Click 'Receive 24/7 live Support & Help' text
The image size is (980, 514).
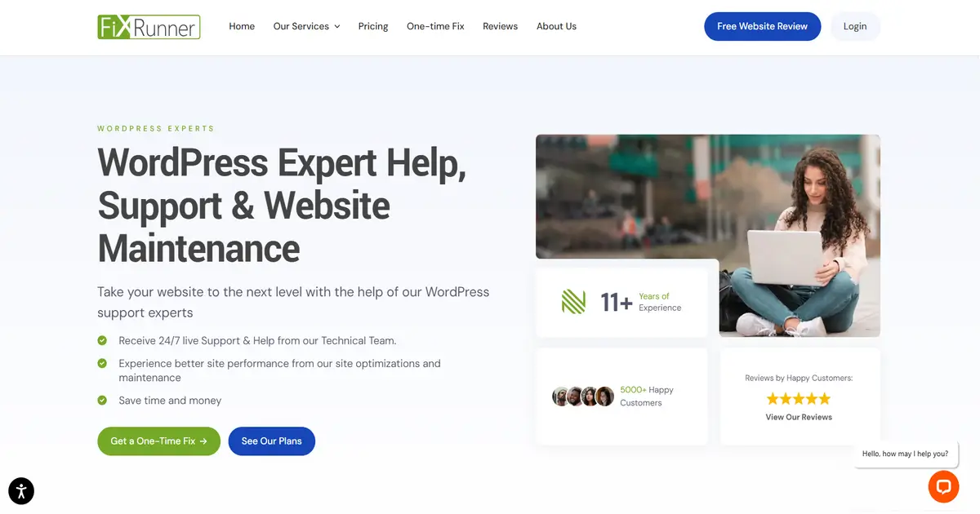click(x=257, y=340)
